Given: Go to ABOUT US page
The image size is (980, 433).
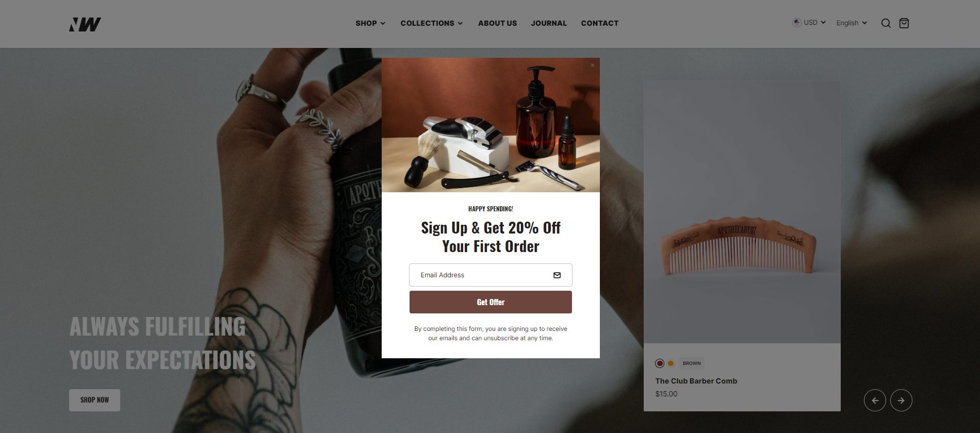Looking at the screenshot, I should 497,23.
